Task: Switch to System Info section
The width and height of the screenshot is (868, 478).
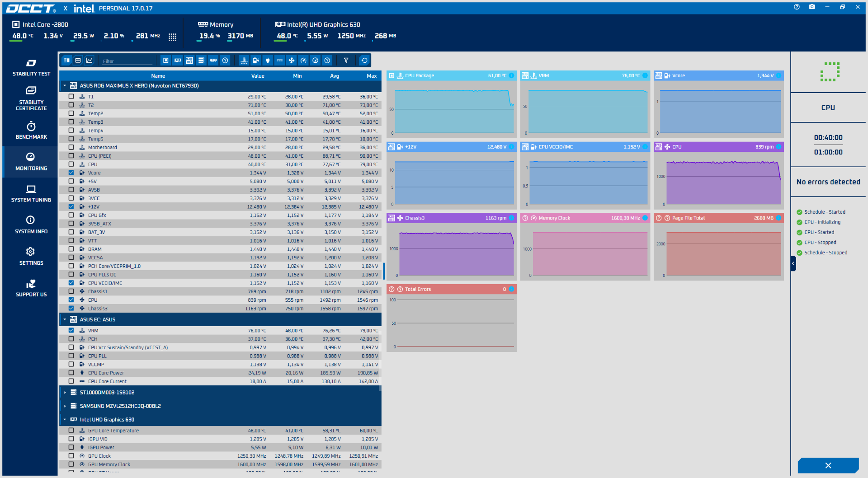Action: (31, 225)
